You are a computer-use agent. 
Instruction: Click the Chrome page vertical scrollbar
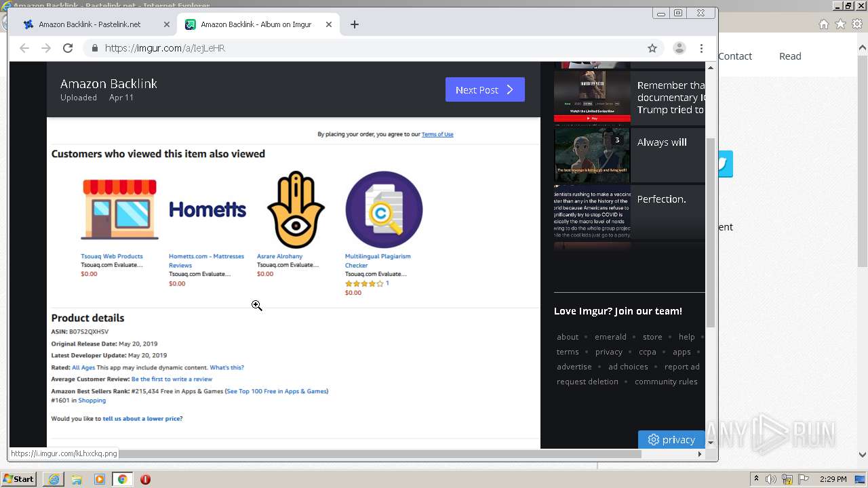(x=711, y=232)
